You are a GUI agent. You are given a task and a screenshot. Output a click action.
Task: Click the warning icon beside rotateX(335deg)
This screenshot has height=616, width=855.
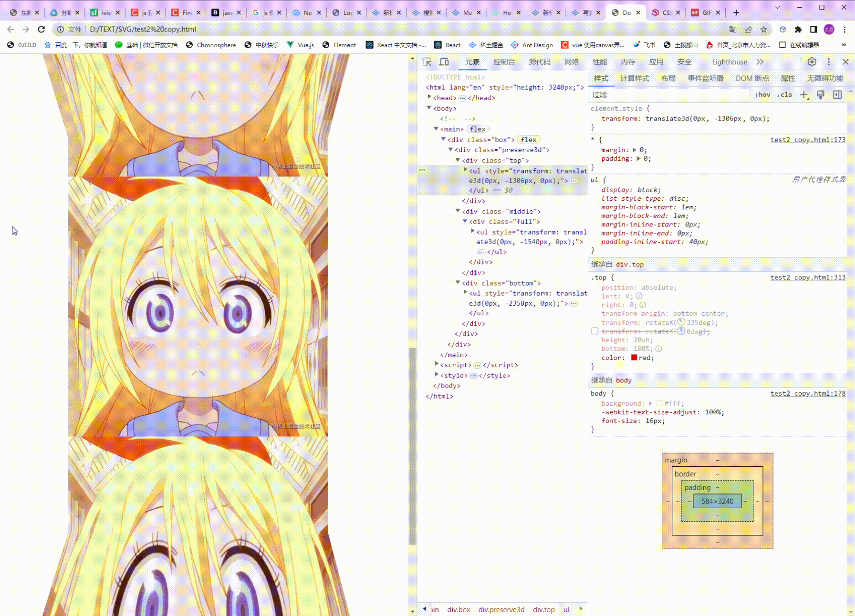pyautogui.click(x=680, y=322)
